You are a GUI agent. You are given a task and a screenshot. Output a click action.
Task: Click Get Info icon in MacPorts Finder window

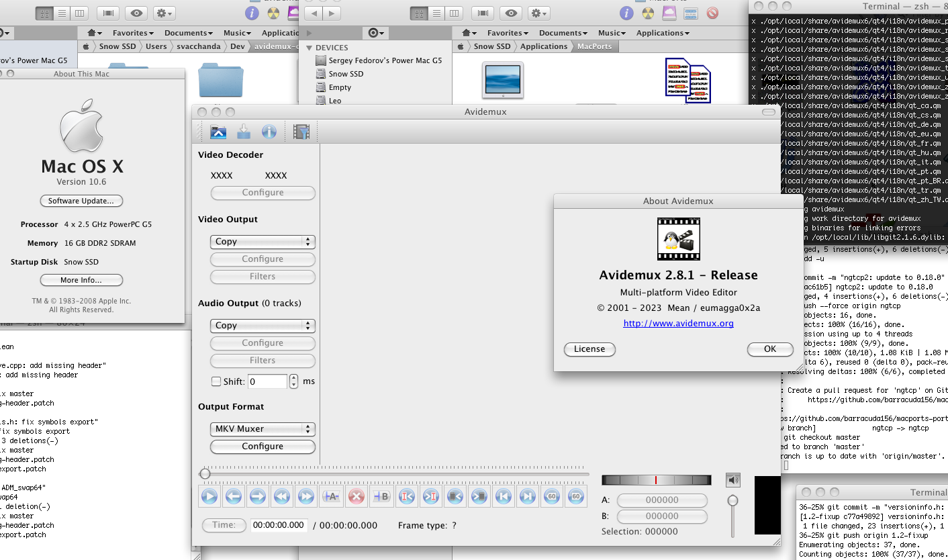[626, 13]
